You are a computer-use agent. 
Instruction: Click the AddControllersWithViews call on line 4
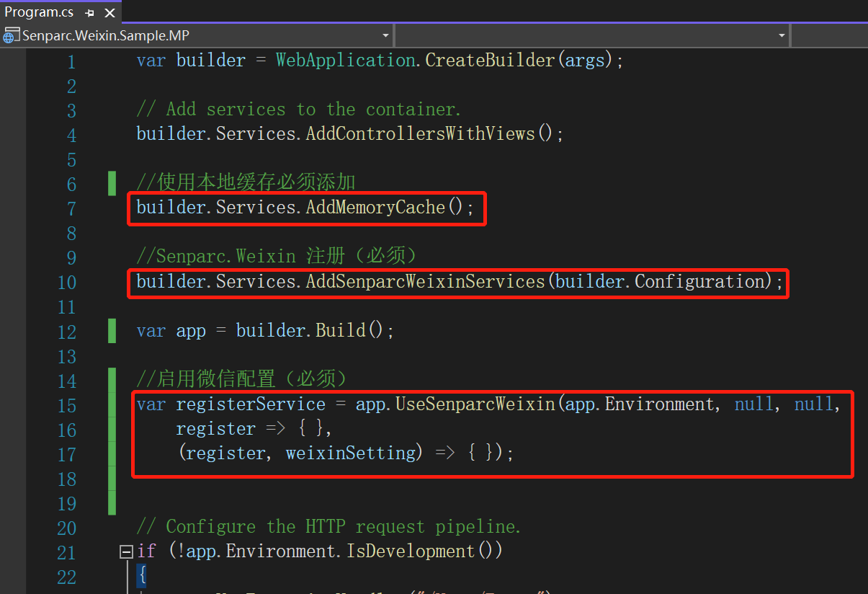[420, 134]
